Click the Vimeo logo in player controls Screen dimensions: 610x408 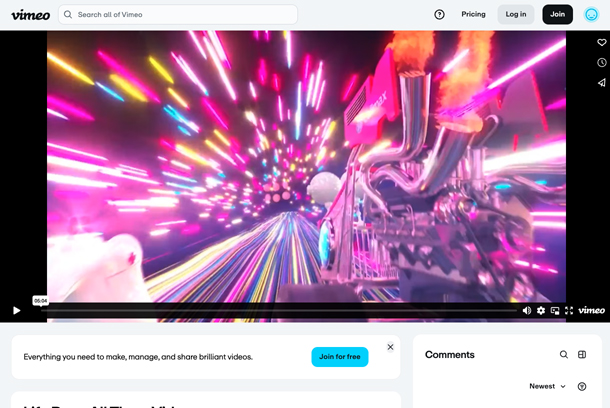click(x=591, y=310)
